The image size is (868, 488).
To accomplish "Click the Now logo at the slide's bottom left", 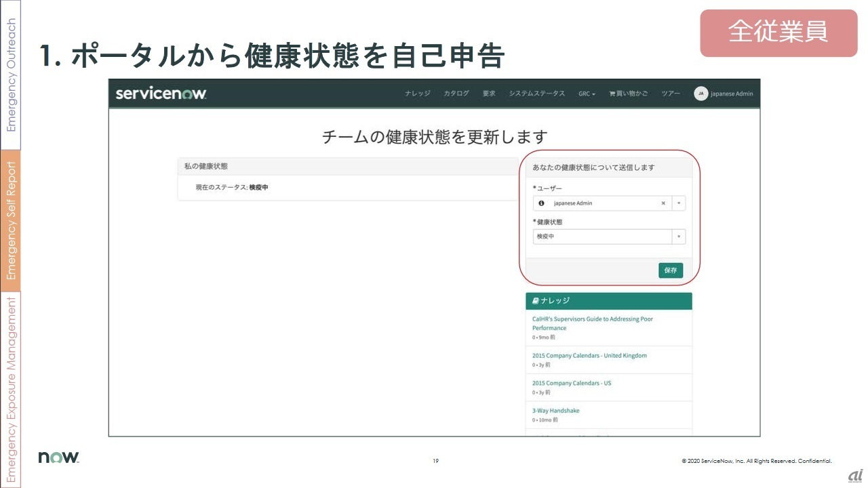I will click(x=58, y=457).
